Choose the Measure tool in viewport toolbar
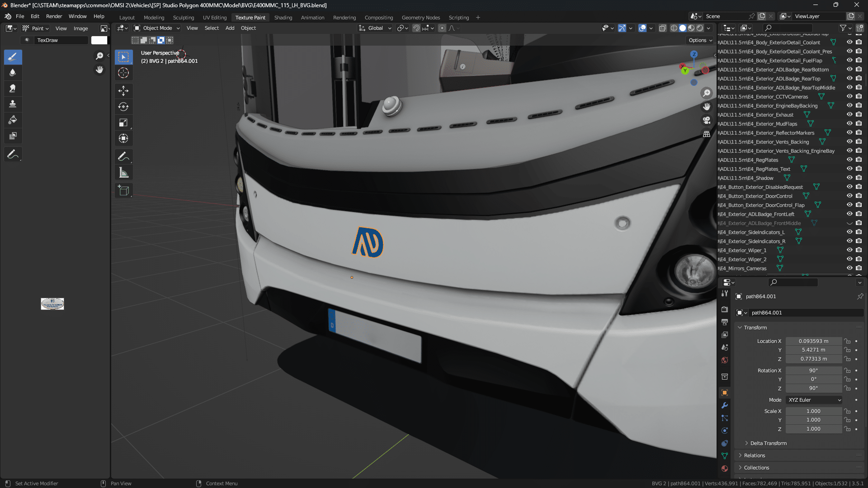Viewport: 868px width, 488px height. coord(123,173)
